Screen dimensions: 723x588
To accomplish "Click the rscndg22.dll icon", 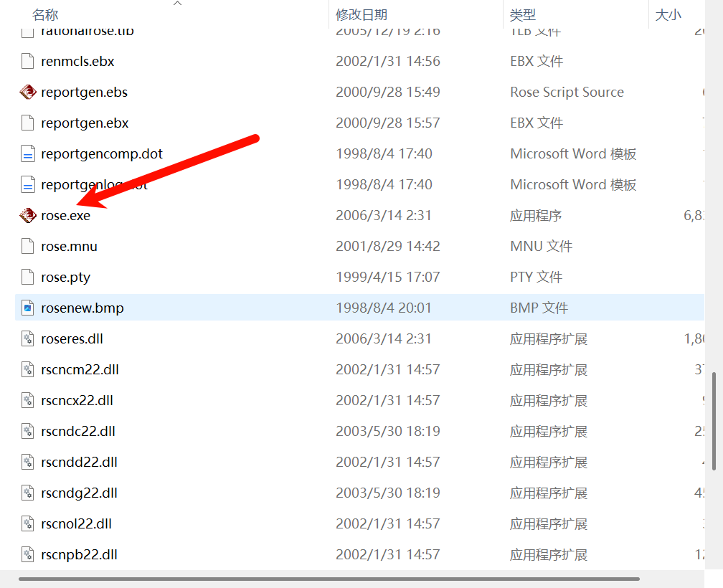I will 28,493.
